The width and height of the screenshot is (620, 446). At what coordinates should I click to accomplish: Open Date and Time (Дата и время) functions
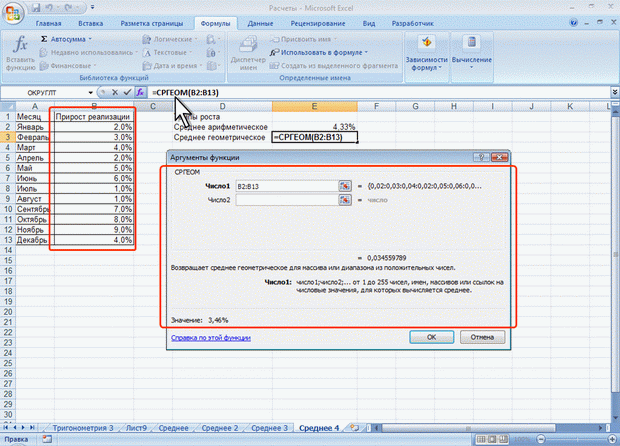click(172, 66)
